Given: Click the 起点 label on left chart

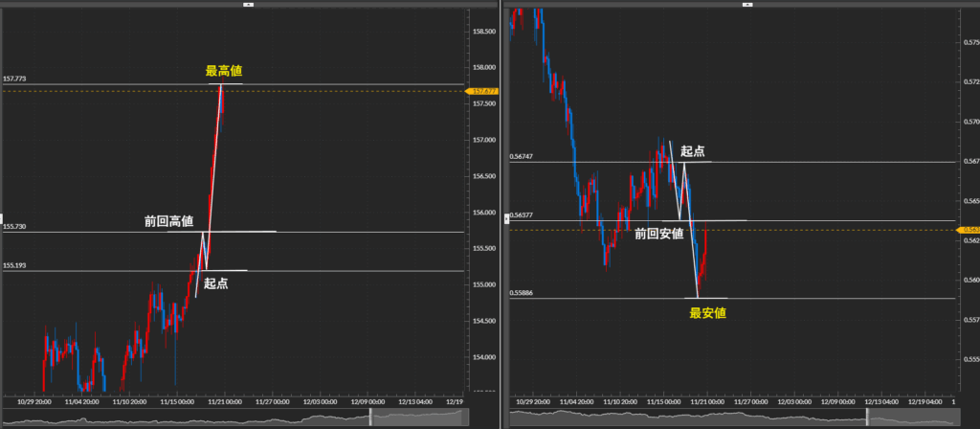Looking at the screenshot, I should click(x=215, y=283).
